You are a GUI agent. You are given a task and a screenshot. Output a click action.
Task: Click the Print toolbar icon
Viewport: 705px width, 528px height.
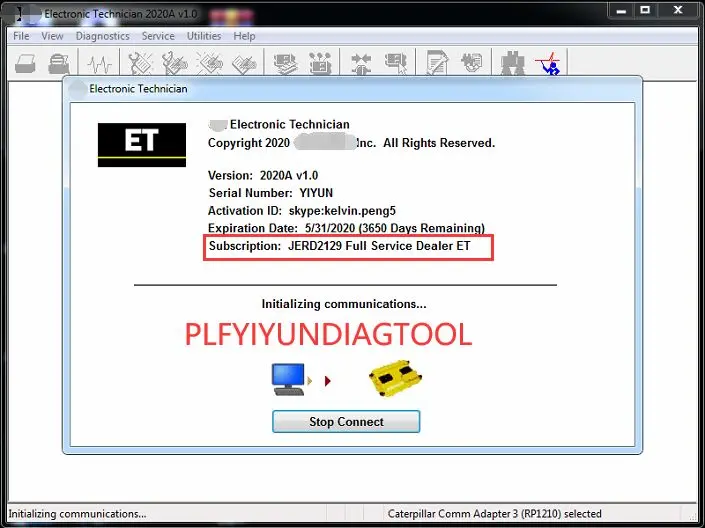coord(25,63)
